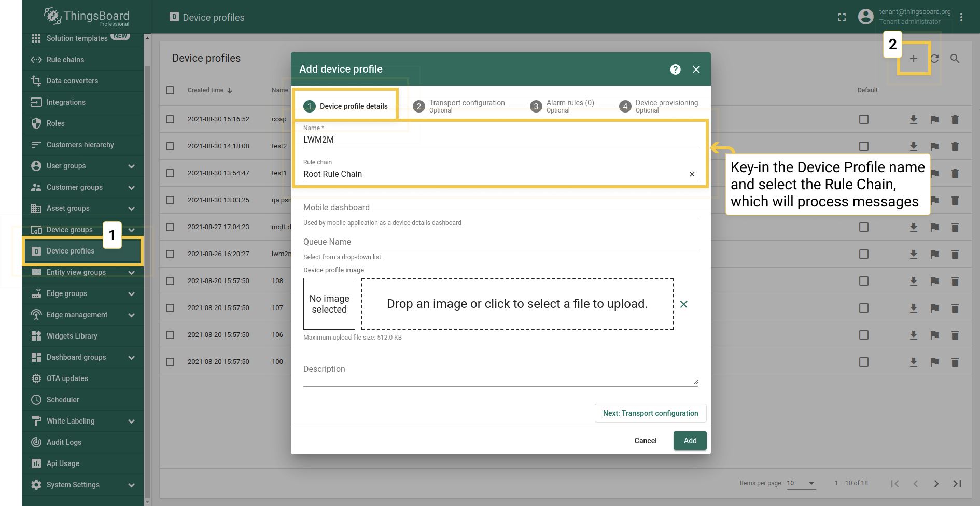Open Widgets Library in the sidebar
The image size is (980, 506).
[x=83, y=336]
